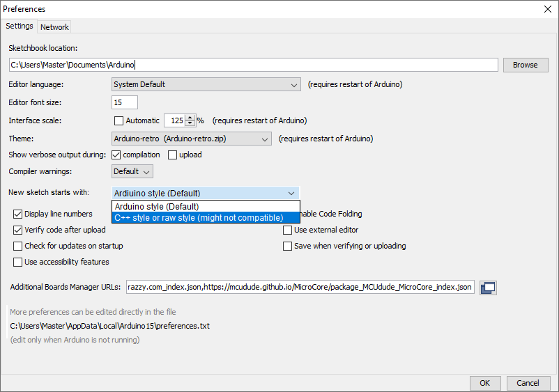Open the Theme dropdown
Viewport: 559px width, 392px height.
click(x=192, y=139)
